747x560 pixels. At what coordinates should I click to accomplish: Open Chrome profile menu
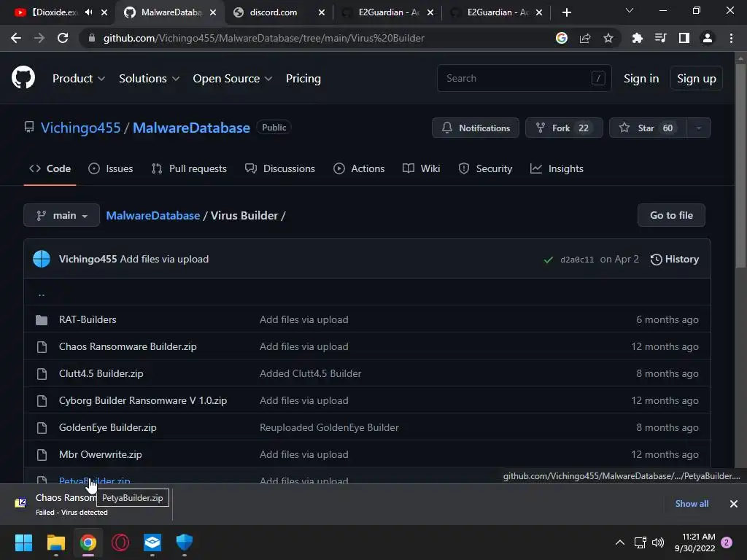708,38
